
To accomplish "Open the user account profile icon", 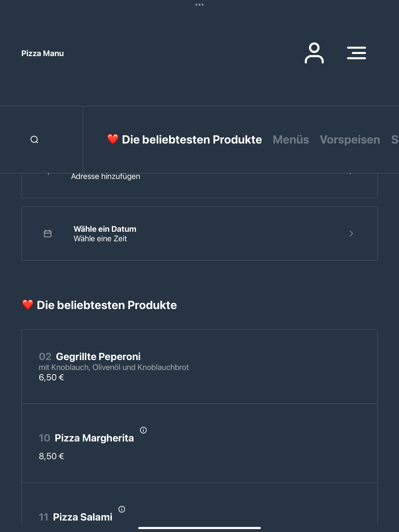I will (x=314, y=53).
